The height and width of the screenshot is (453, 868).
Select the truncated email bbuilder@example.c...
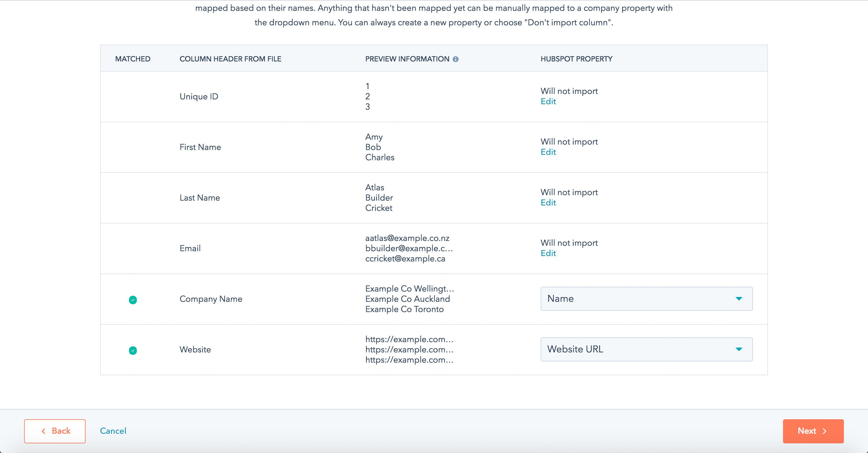409,248
